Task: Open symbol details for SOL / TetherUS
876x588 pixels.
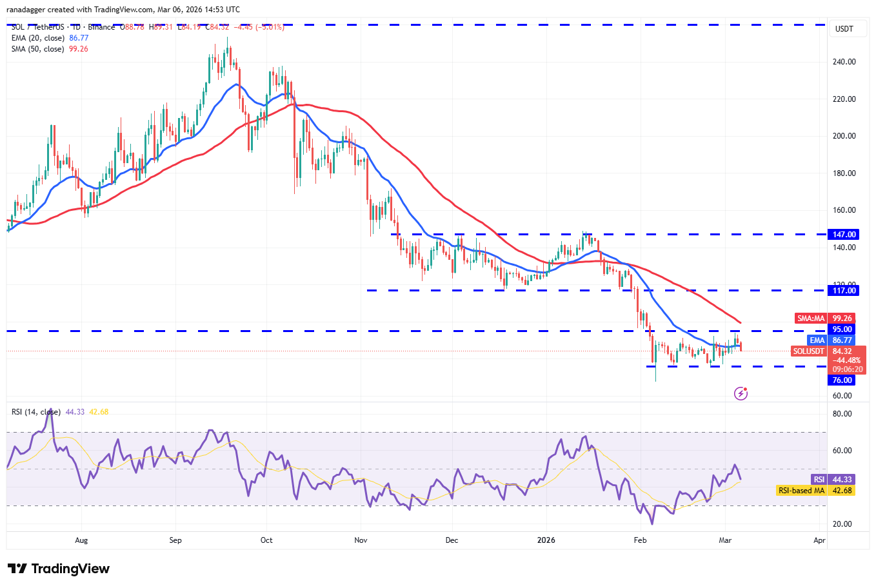Action: pyautogui.click(x=39, y=27)
